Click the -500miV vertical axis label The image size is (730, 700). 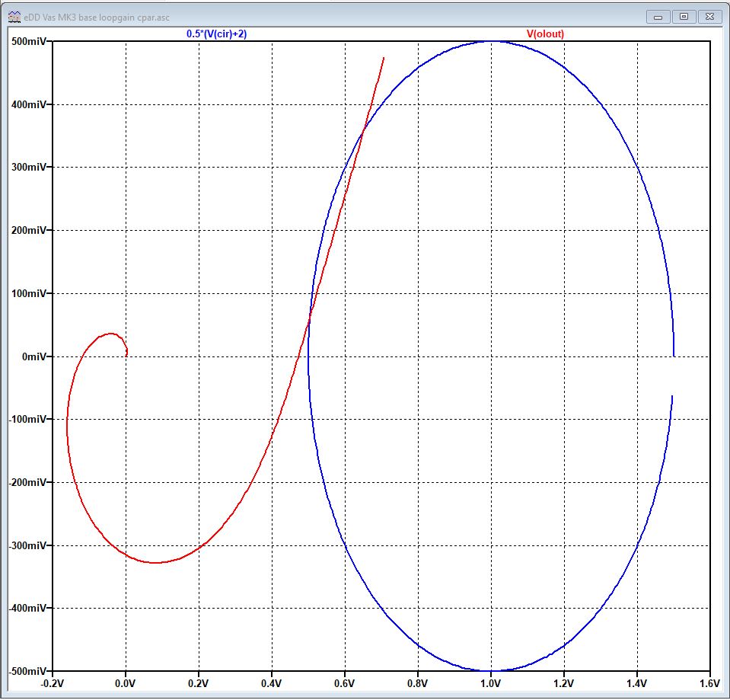coord(28,671)
